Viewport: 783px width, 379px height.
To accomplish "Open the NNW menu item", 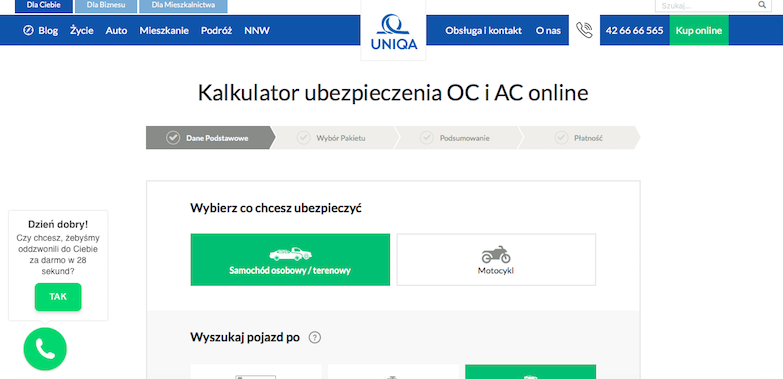I will [257, 30].
